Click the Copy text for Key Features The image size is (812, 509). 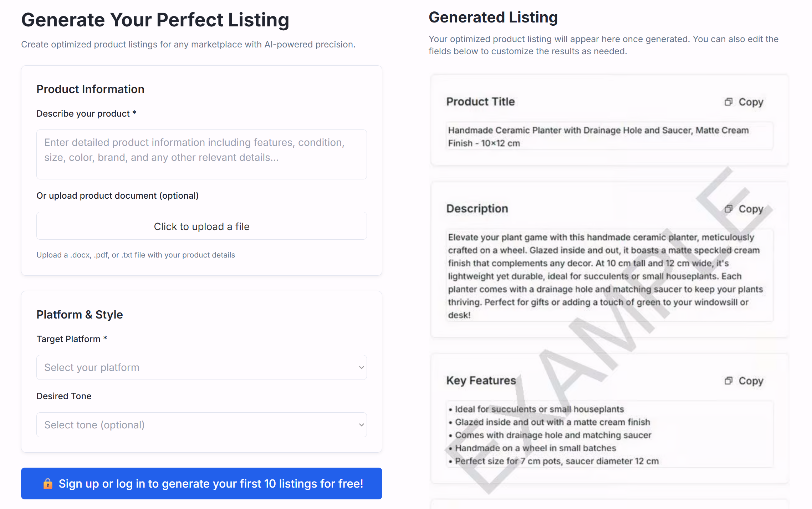point(751,381)
